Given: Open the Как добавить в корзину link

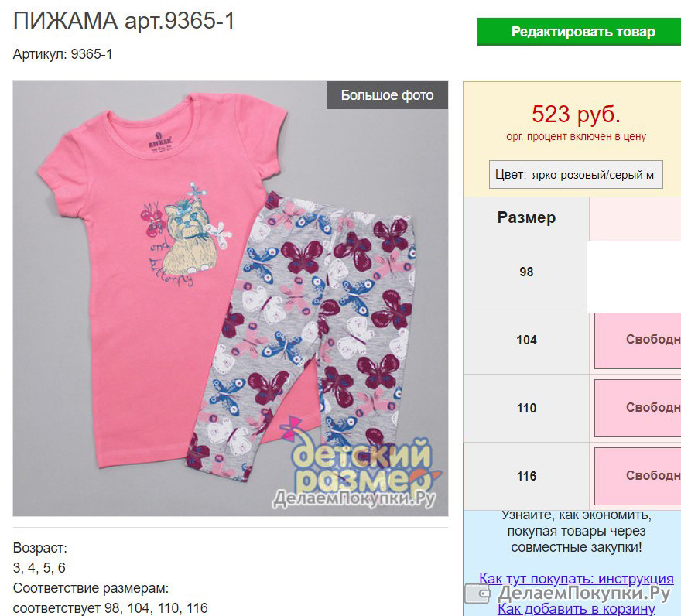Looking at the screenshot, I should point(577,608).
